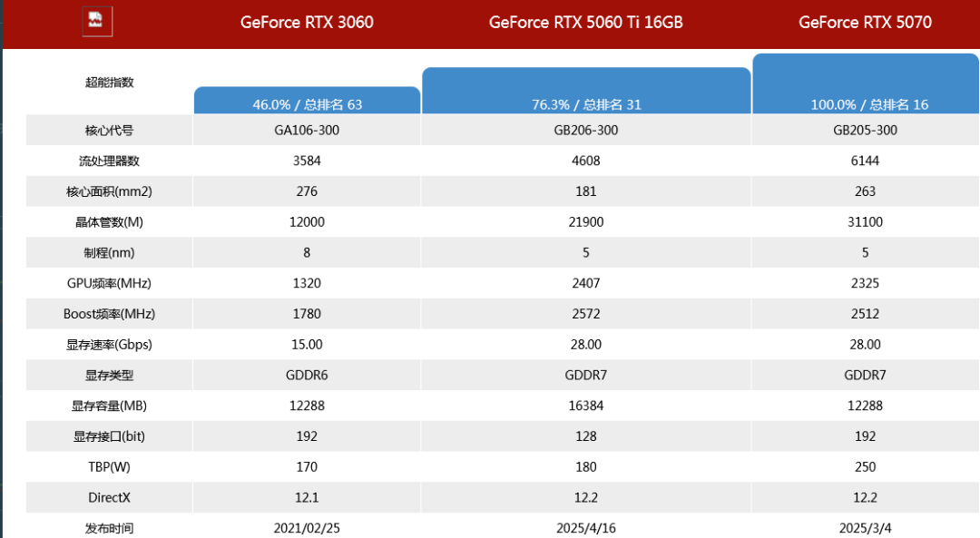Image resolution: width=980 pixels, height=538 pixels.
Task: Click the GPU频率(MHz) row label
Action: point(110,284)
